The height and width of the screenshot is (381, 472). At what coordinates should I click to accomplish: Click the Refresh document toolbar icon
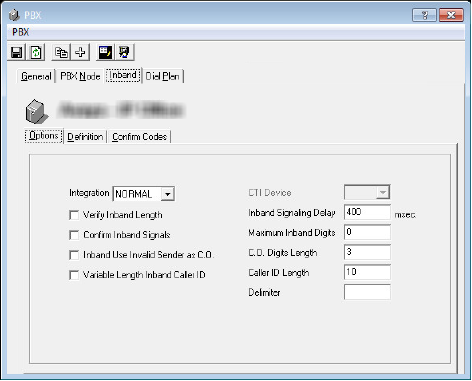pyautogui.click(x=36, y=52)
